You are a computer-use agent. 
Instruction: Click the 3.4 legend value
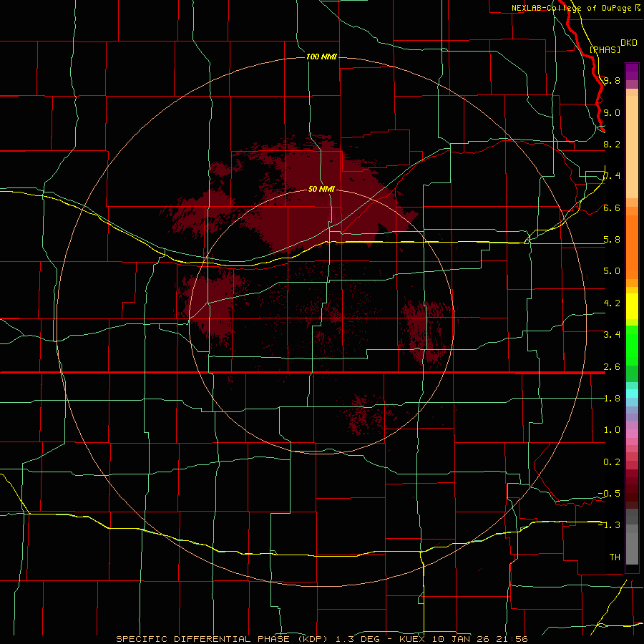coord(612,334)
